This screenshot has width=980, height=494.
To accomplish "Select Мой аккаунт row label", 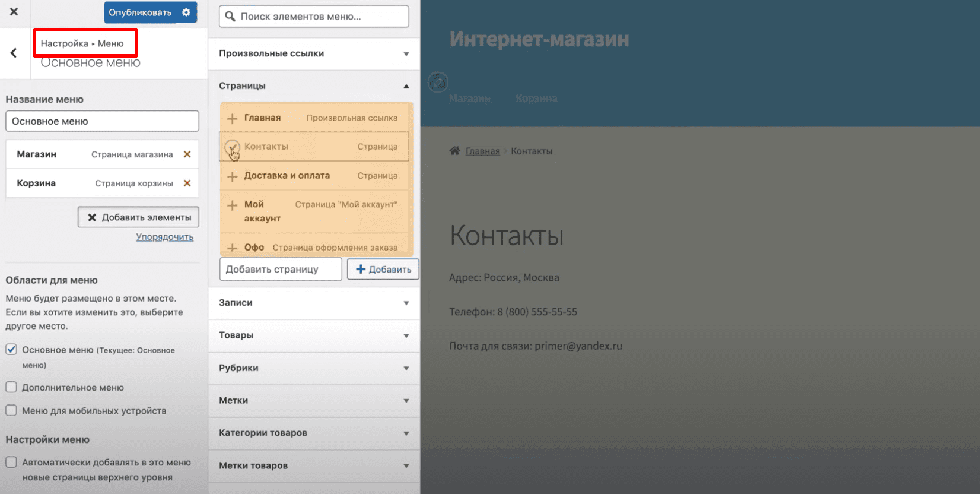I will pos(262,211).
